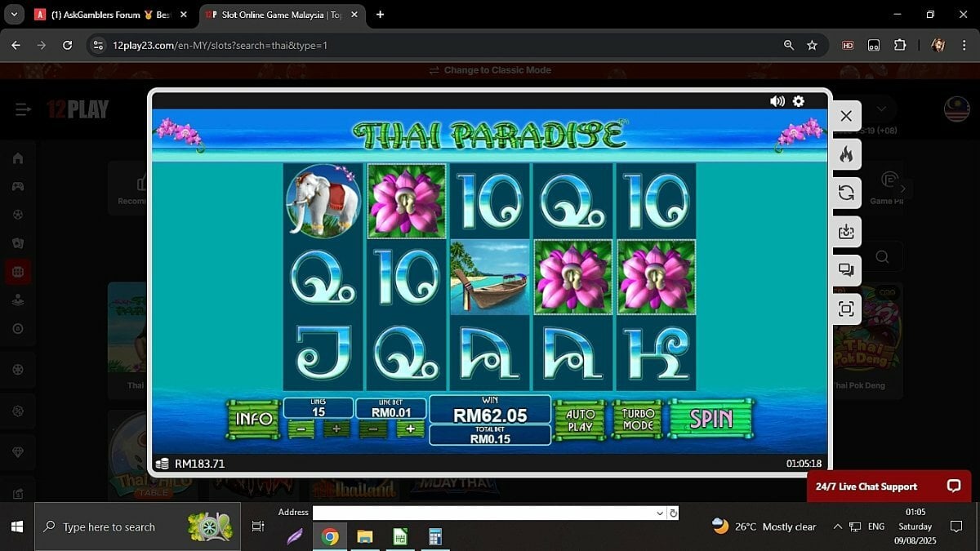Open a new browser tab
This screenshot has width=980, height=551.
point(380,15)
